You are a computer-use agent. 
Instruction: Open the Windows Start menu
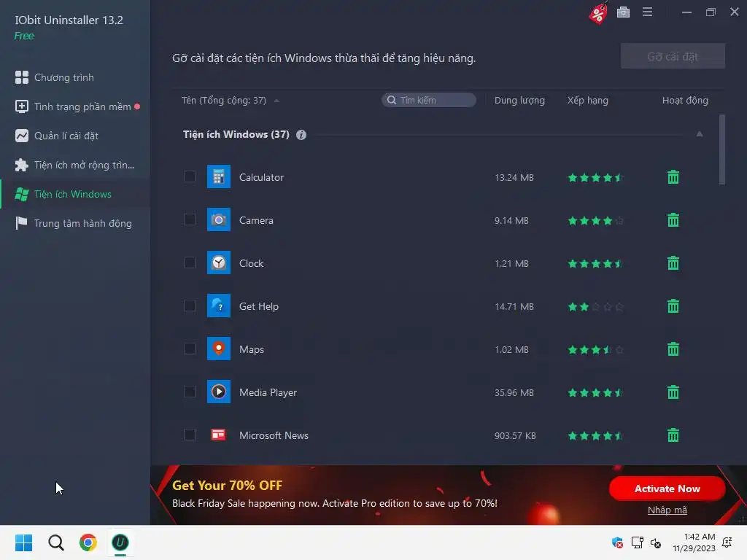pos(23,542)
